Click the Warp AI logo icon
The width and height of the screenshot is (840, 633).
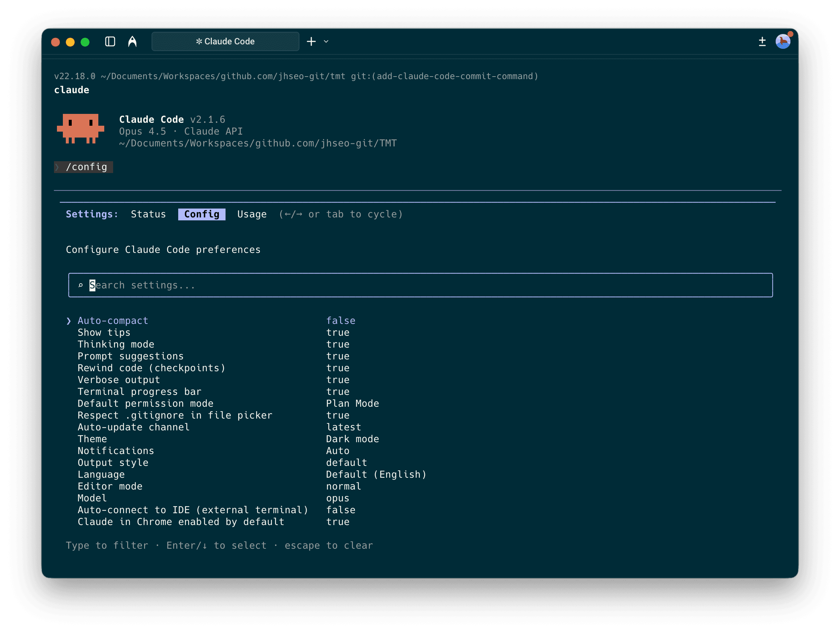[132, 41]
